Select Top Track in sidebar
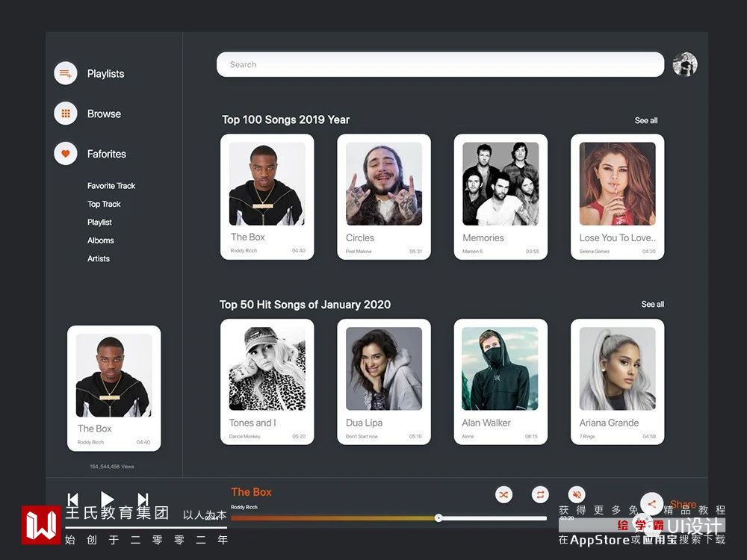 (104, 204)
